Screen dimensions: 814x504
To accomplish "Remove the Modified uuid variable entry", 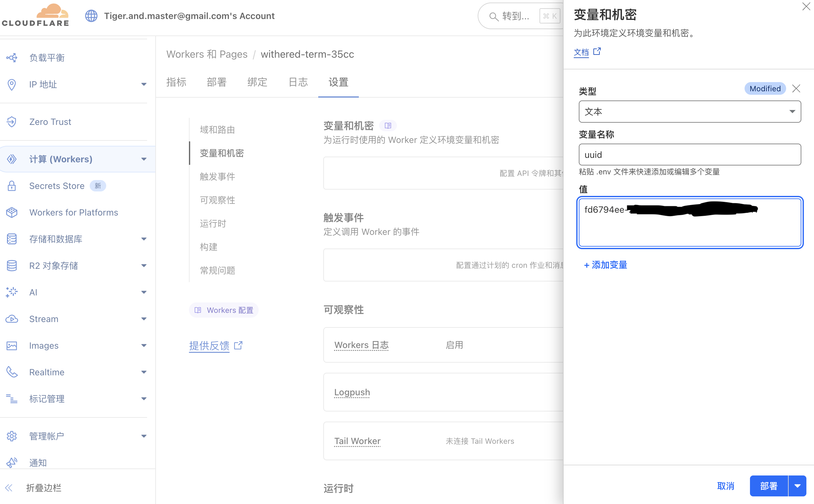I will click(x=796, y=88).
